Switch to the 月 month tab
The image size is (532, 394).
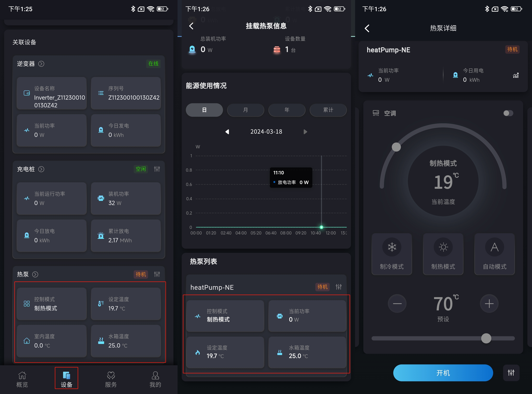coord(245,110)
